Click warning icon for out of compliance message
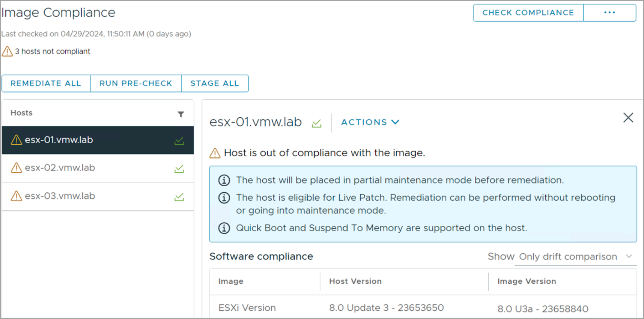Screen dimensions: 644x319 (215, 153)
